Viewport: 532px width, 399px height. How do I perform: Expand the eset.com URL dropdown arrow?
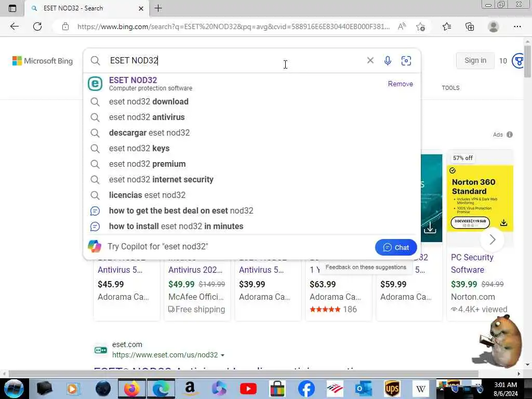(x=222, y=355)
